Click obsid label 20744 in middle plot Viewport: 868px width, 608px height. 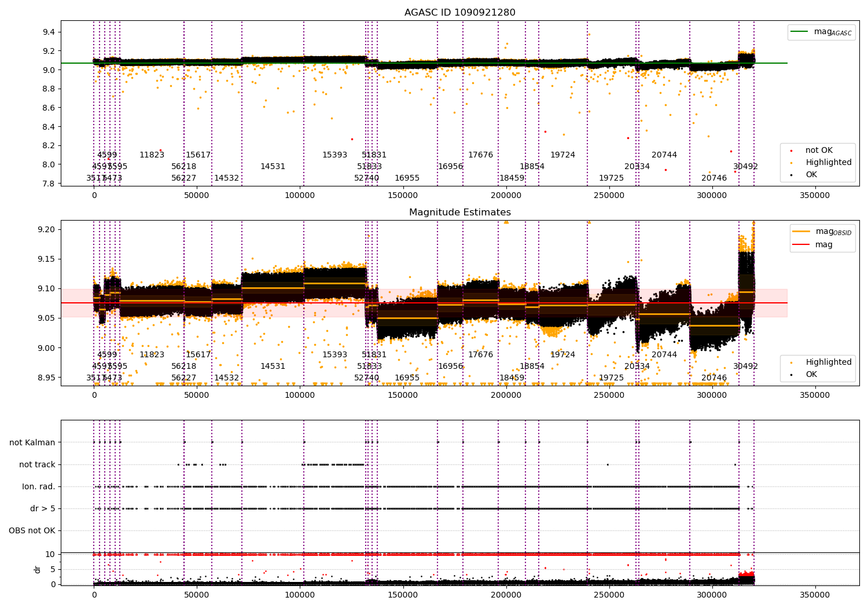tap(664, 355)
